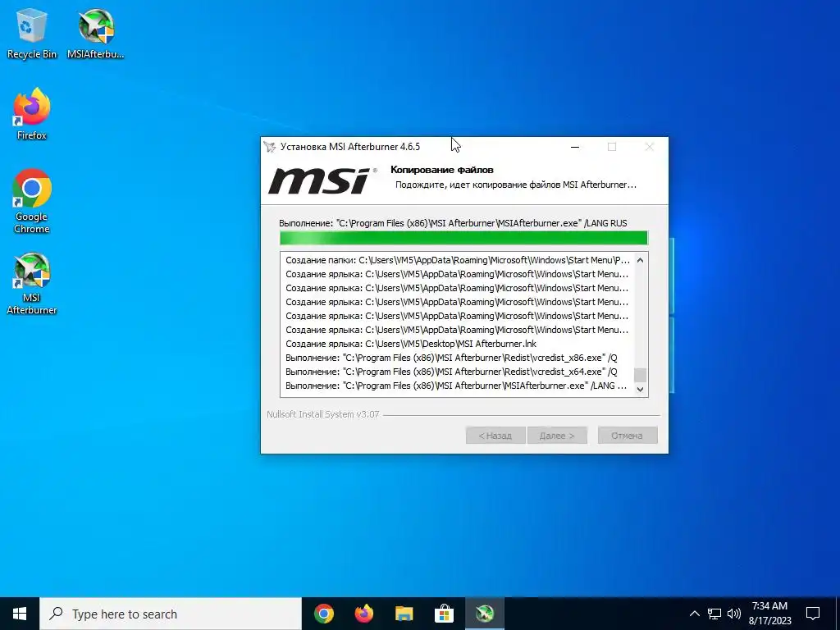The width and height of the screenshot is (840, 630).
Task: Select the Google Chrome desktop shortcut
Action: click(32, 202)
